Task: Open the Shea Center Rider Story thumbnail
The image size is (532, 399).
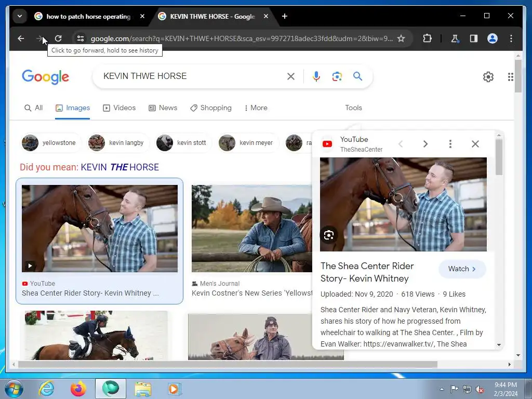Action: (x=99, y=229)
